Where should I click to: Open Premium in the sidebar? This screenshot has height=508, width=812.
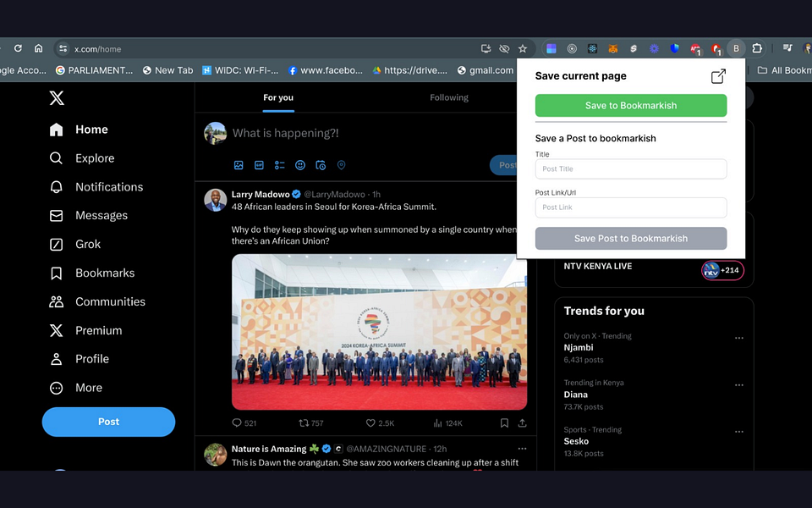85,331
